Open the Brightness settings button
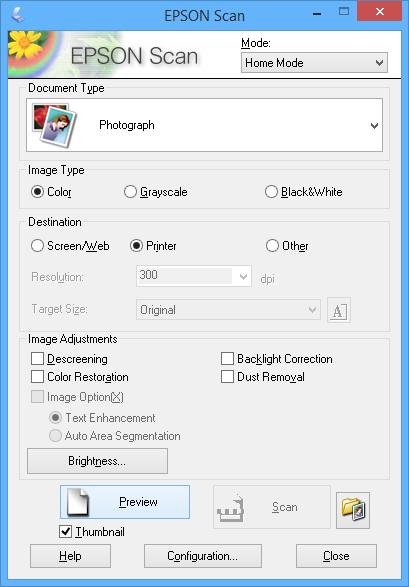Viewport: 409px width, 587px height. [97, 461]
